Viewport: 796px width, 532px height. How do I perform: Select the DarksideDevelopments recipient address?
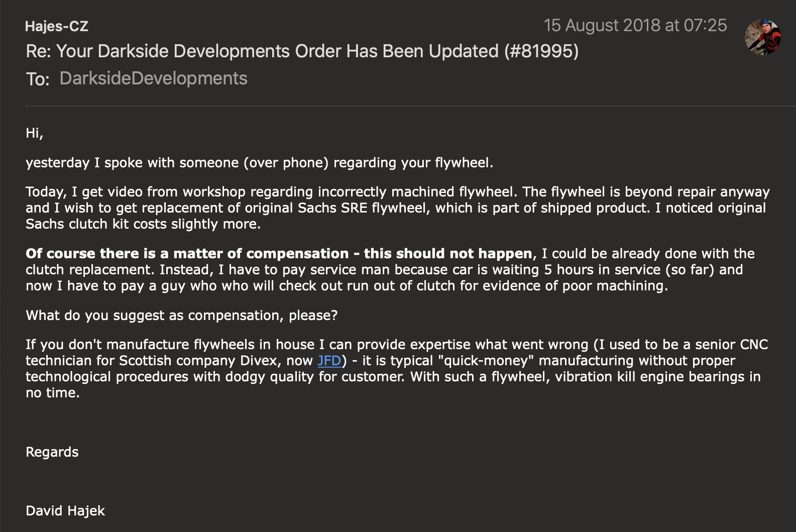[153, 78]
